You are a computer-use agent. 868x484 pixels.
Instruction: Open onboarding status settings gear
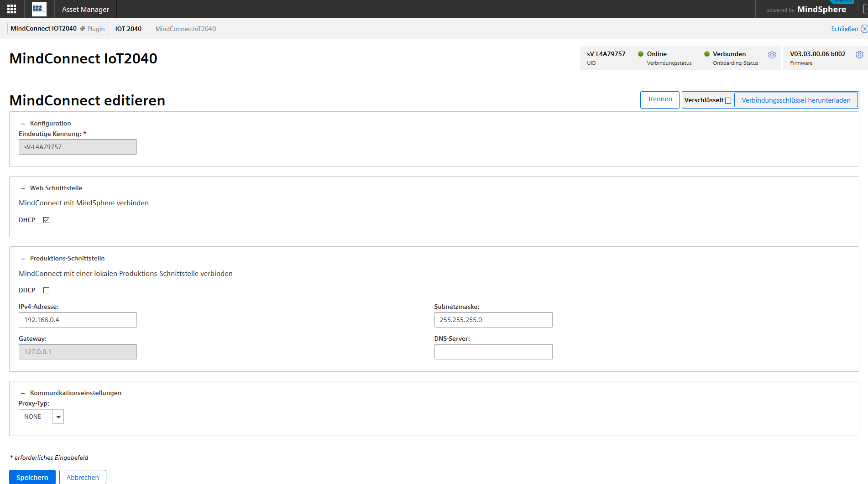pyautogui.click(x=772, y=55)
